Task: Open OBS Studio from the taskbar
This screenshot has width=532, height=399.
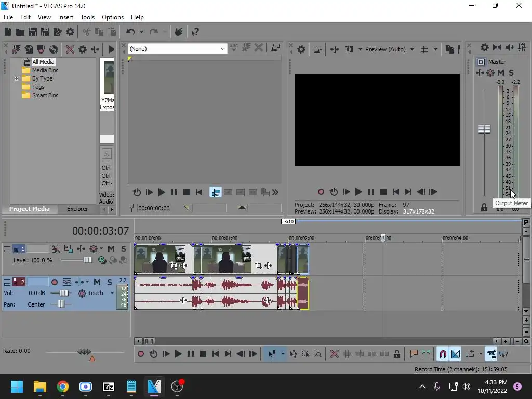Action: pos(177,387)
